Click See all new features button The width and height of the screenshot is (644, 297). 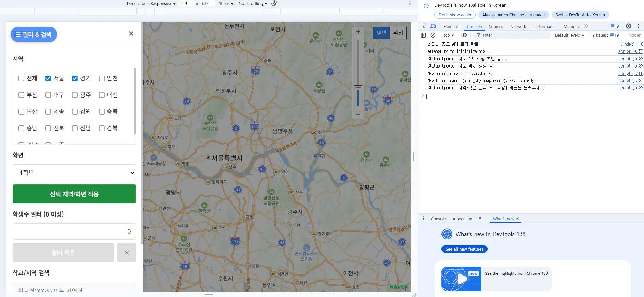pyautogui.click(x=464, y=249)
